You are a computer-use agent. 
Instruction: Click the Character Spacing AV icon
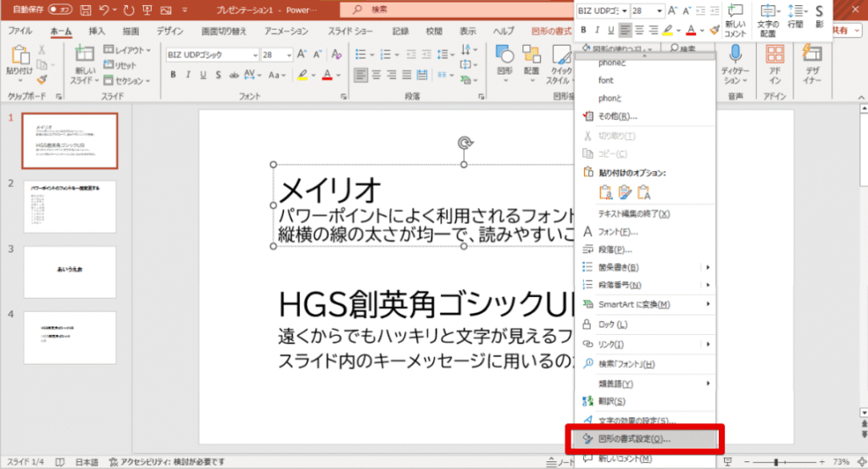[251, 75]
